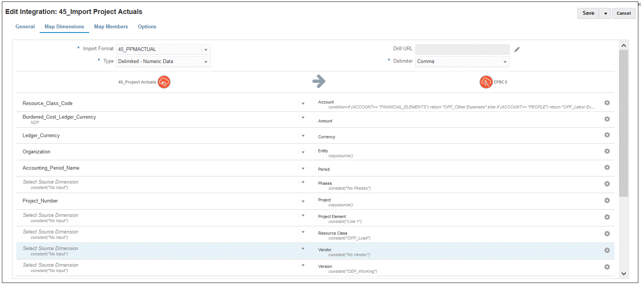This screenshot has width=644, height=286.
Task: Expand source dropdown for Phases row
Action: coord(303,182)
